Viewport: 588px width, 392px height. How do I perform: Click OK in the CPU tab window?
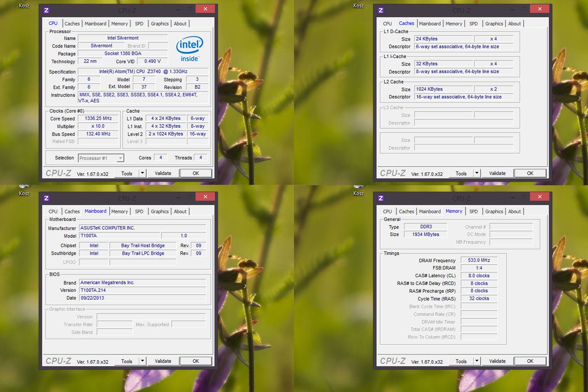tap(196, 173)
